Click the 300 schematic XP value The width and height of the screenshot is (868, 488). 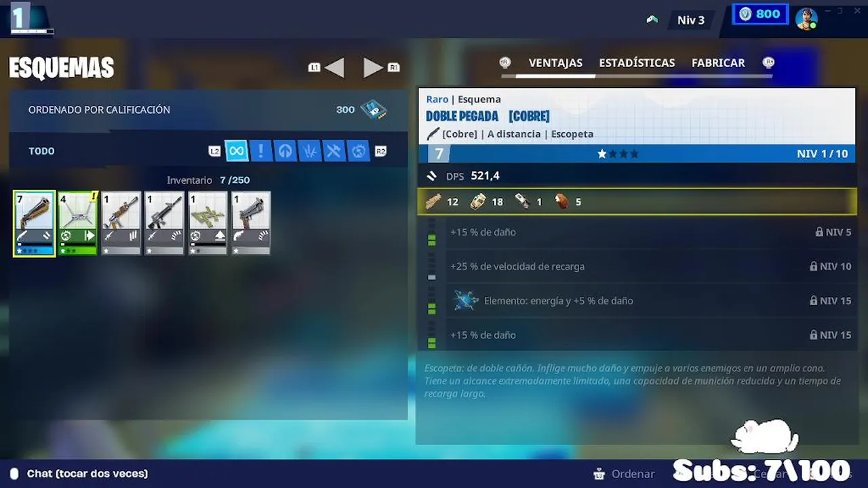click(345, 110)
